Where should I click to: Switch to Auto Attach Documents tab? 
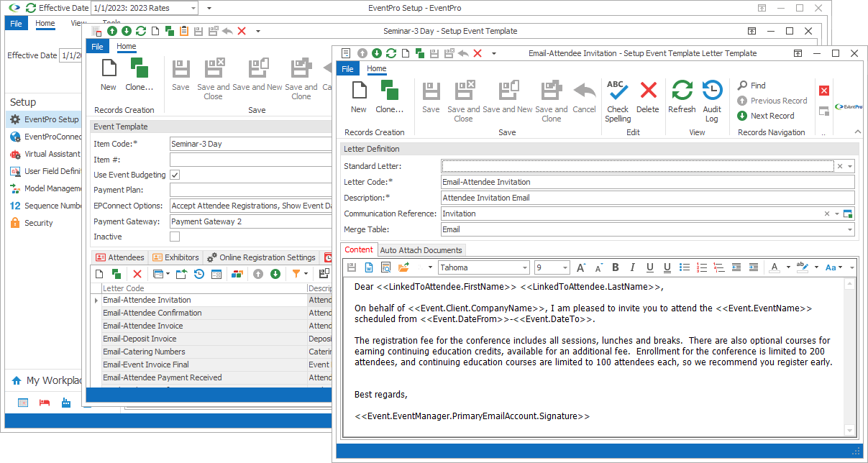(x=421, y=250)
